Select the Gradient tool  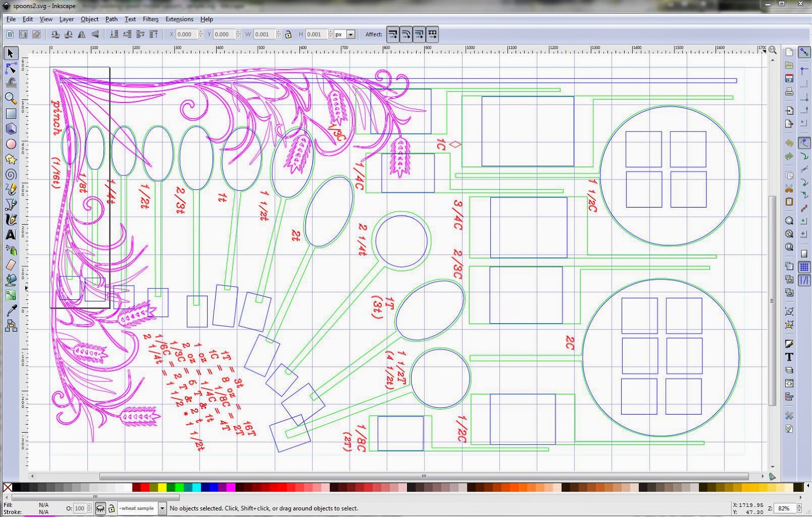tap(11, 295)
